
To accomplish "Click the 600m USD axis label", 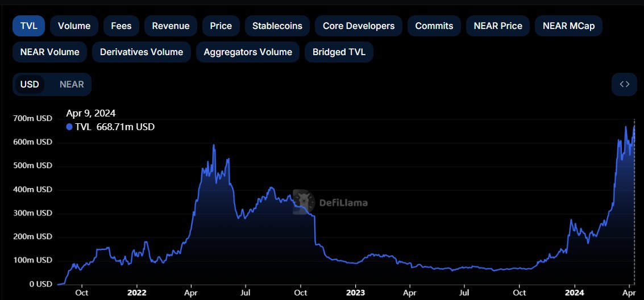I will (x=32, y=142).
